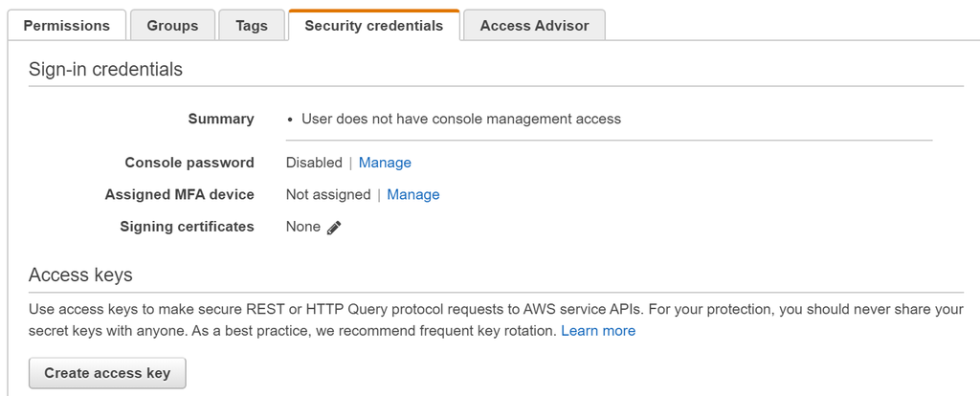Show the Access Advisor tab
The image size is (980, 396).
[534, 26]
